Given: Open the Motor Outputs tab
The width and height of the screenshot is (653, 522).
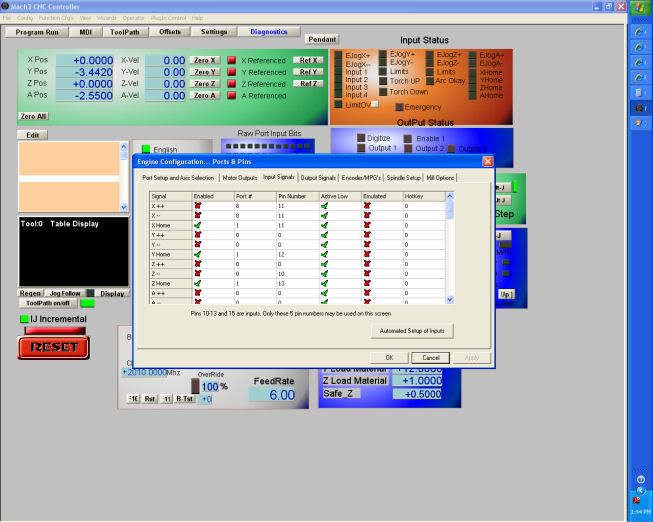Looking at the screenshot, I should point(238,177).
